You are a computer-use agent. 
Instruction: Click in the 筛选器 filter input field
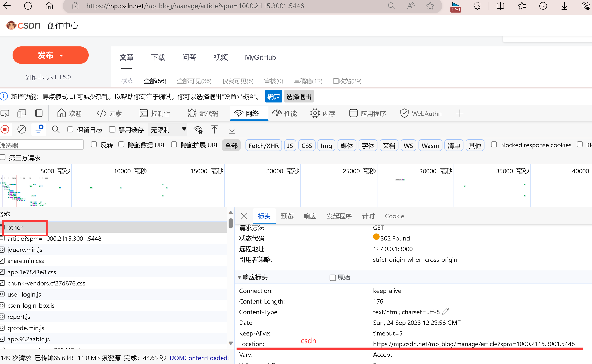[42, 145]
